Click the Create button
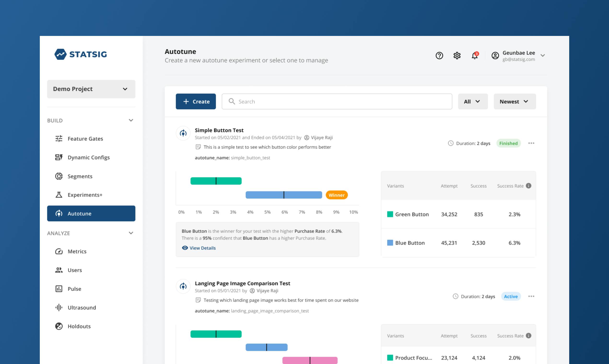This screenshot has width=609, height=364. coord(196,101)
